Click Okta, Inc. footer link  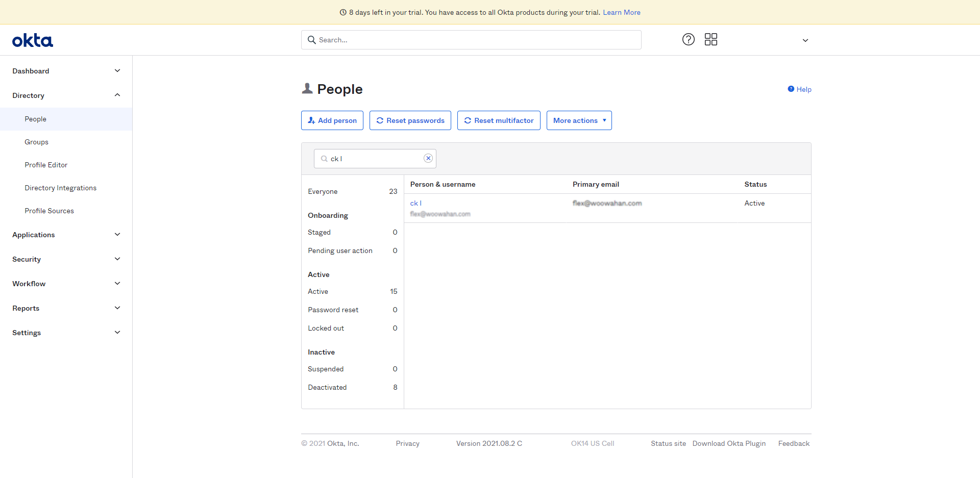343,443
